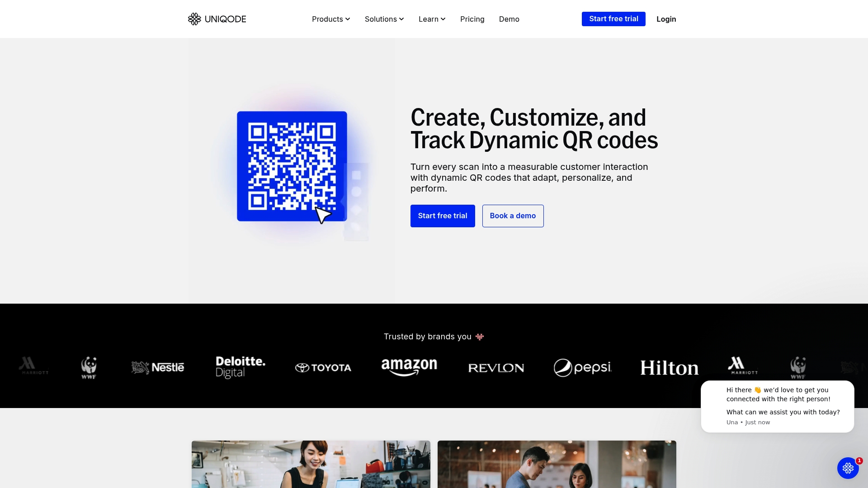The width and height of the screenshot is (868, 488).
Task: Click the Nestlé logo
Action: pos(158,367)
